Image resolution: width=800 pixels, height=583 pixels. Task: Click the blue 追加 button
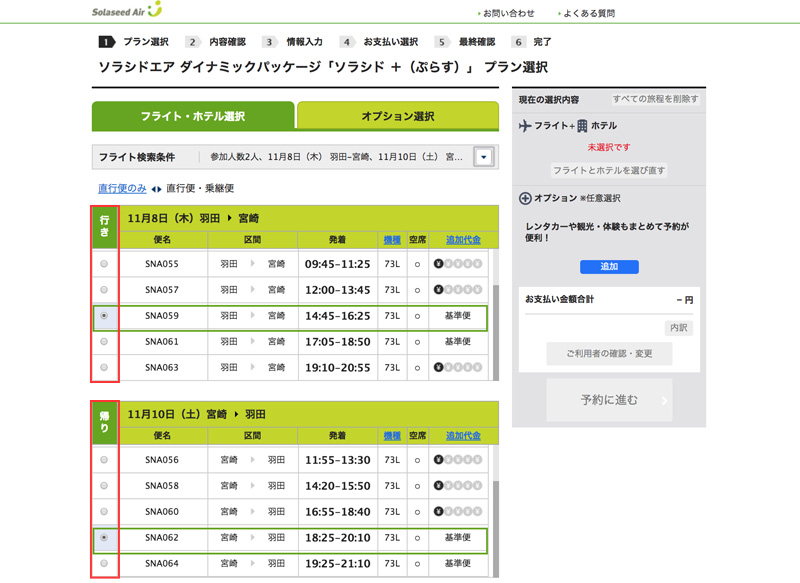pos(609,267)
